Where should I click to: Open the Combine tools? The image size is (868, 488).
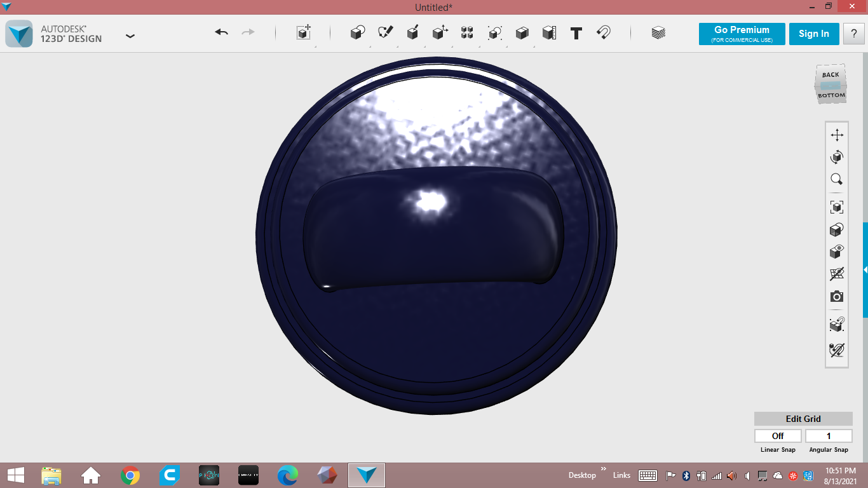[x=522, y=33]
